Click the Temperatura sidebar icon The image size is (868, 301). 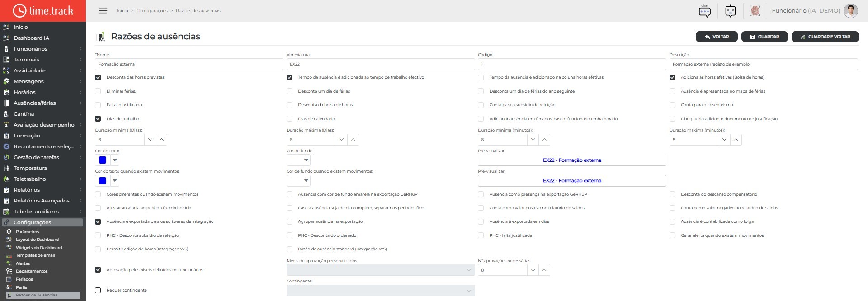6,168
